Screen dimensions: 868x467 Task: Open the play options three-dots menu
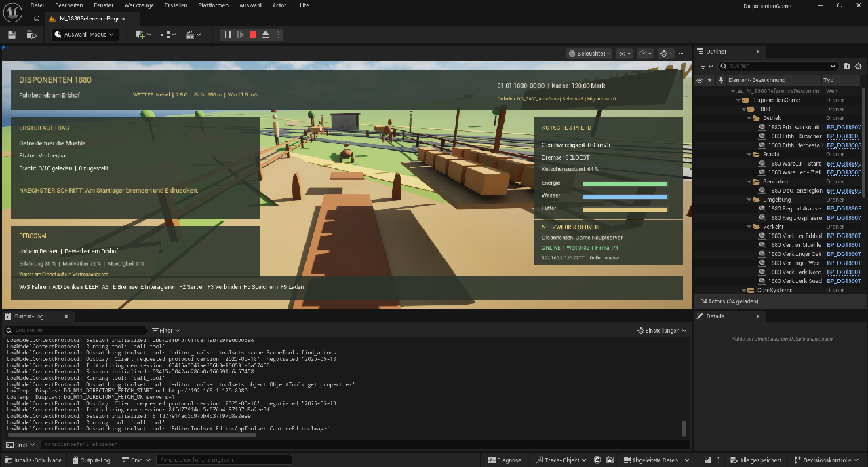tap(278, 34)
